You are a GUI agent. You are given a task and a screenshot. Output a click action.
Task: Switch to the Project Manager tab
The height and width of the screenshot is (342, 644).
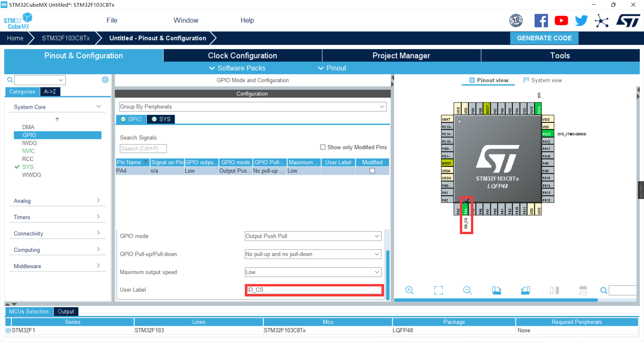click(401, 56)
